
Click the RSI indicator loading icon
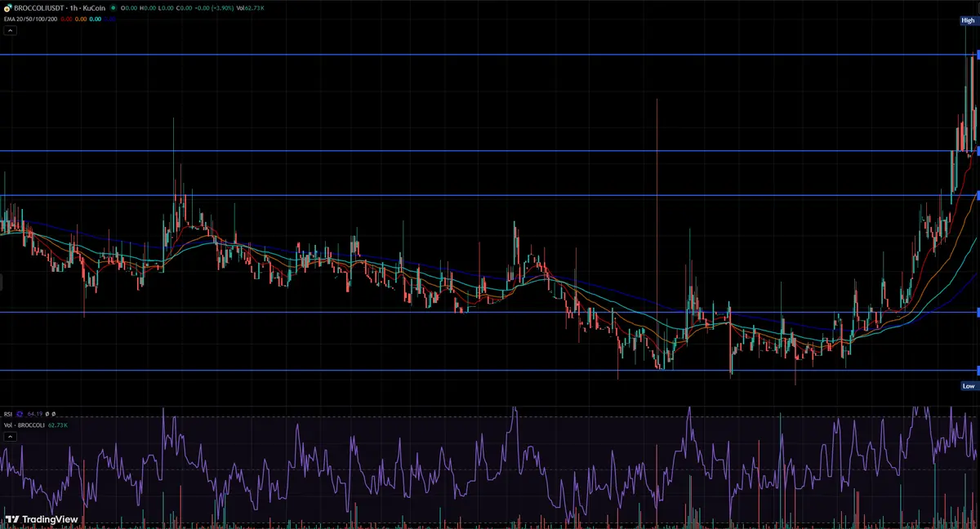[20, 414]
